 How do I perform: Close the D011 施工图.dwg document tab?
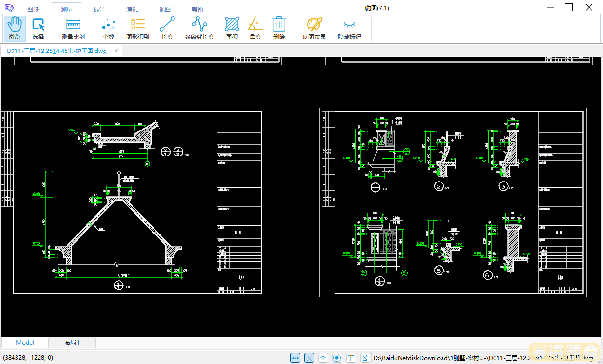pos(116,51)
